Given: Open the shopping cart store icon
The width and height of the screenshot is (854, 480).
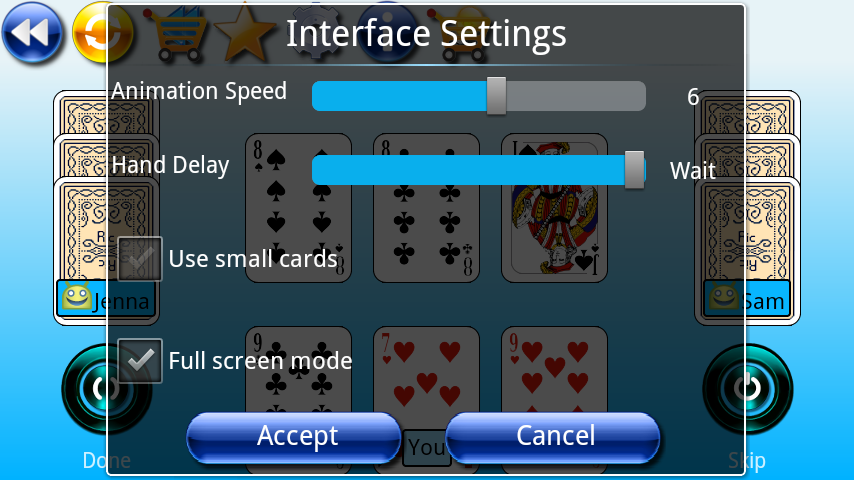Looking at the screenshot, I should pyautogui.click(x=177, y=34).
